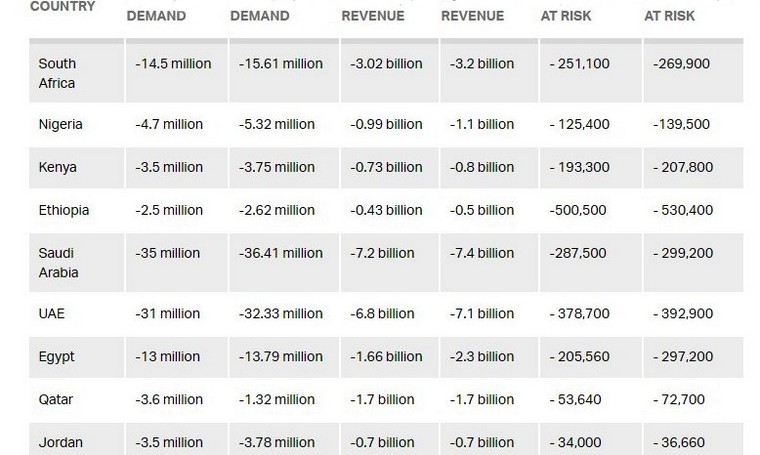
Task: Click the -530,400 cell for Ethiopia
Action: point(689,211)
